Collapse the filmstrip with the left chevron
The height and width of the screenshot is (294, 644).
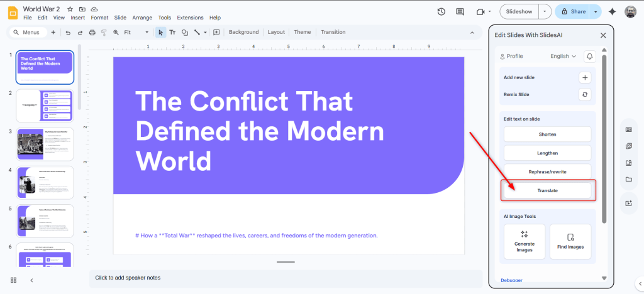31,280
